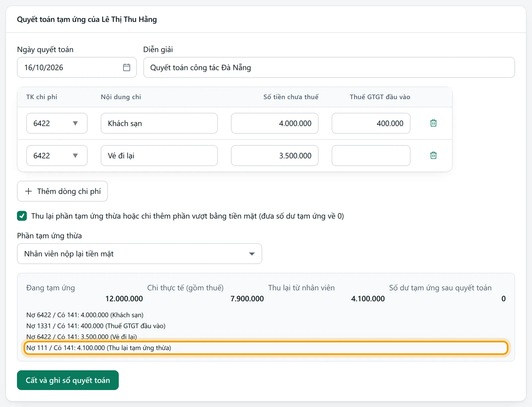532x407 pixels.
Task: Edit the 4.000.000 pre-tax amount field
Action: click(x=275, y=123)
